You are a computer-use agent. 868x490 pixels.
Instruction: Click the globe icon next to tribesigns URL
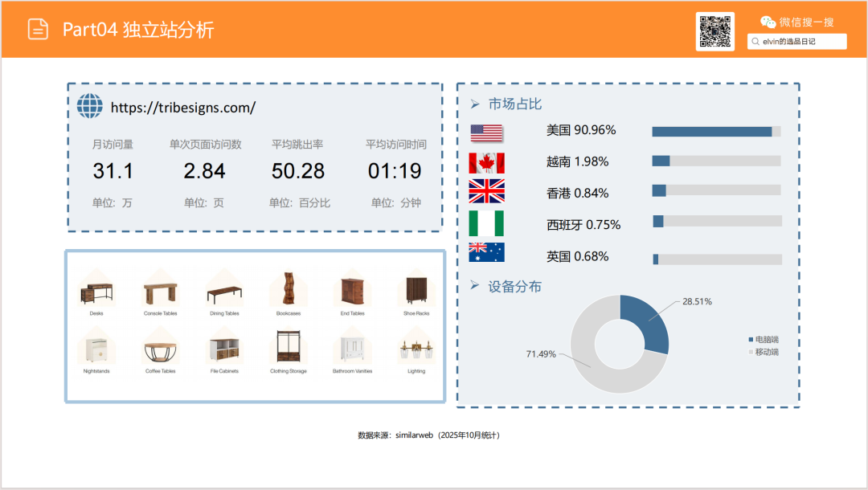click(x=90, y=106)
